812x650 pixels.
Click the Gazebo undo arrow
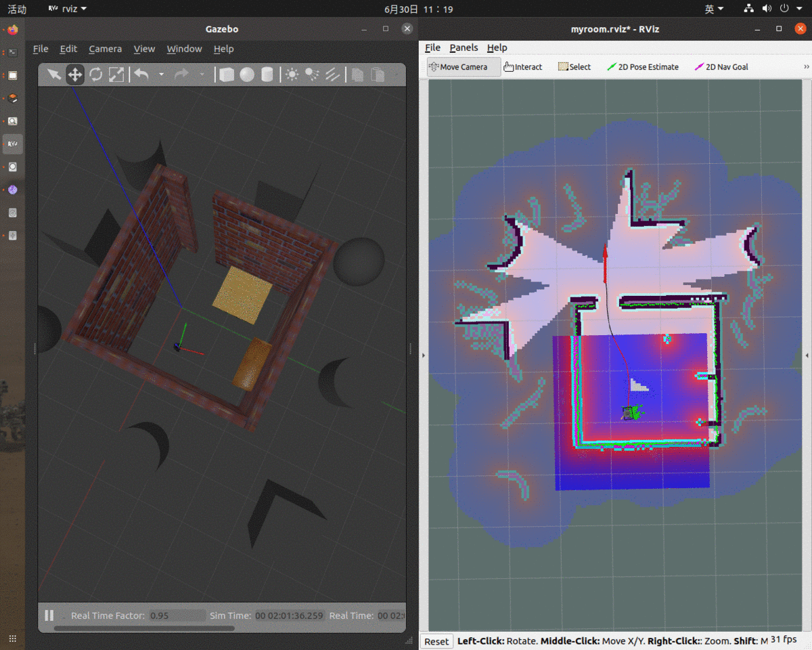[x=141, y=74]
